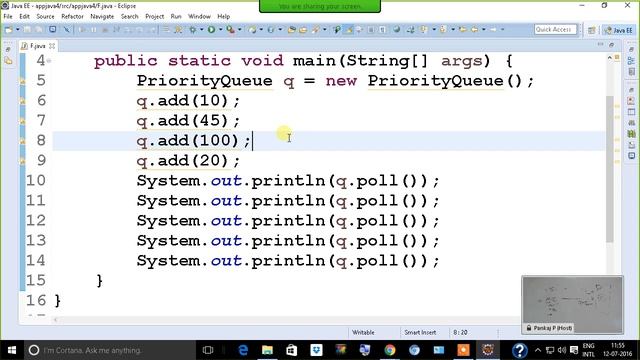This screenshot has width=640, height=360.
Task: Click the New Server/dynamic web project icon
Action: tap(253, 29)
